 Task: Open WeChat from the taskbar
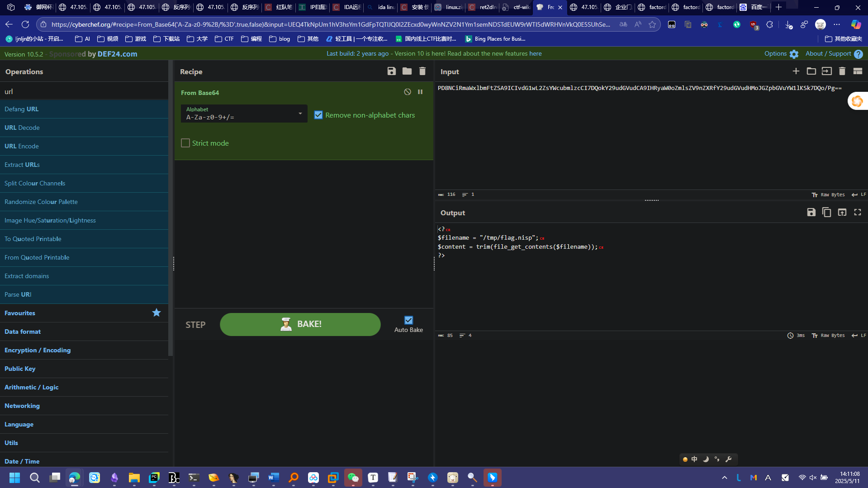[353, 478]
